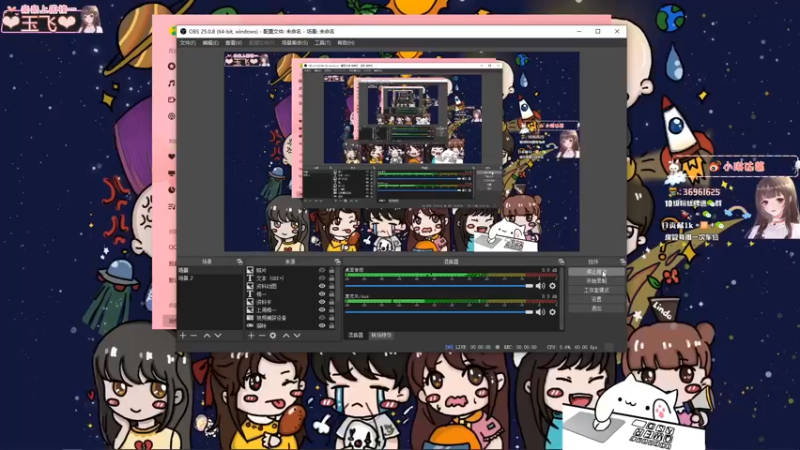Image resolution: width=800 pixels, height=450 pixels.
Task: Hide the 资料卡 source
Action: tap(322, 302)
